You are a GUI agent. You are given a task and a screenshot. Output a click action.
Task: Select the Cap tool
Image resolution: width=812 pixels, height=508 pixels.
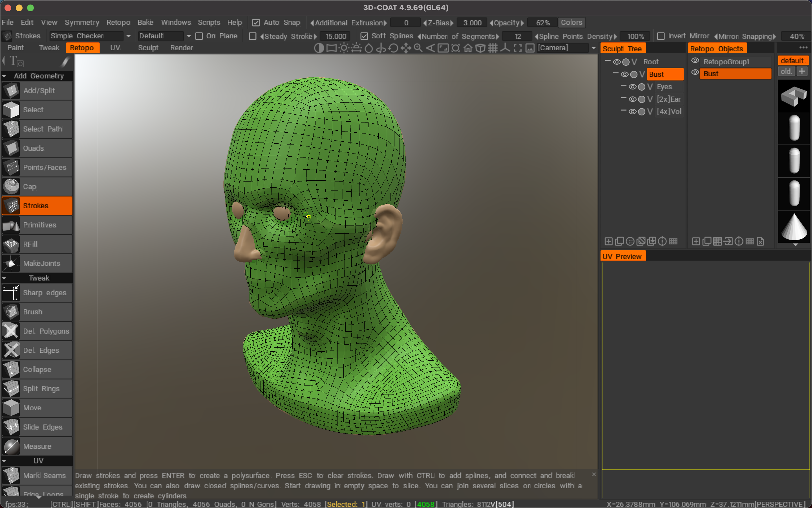pos(37,187)
